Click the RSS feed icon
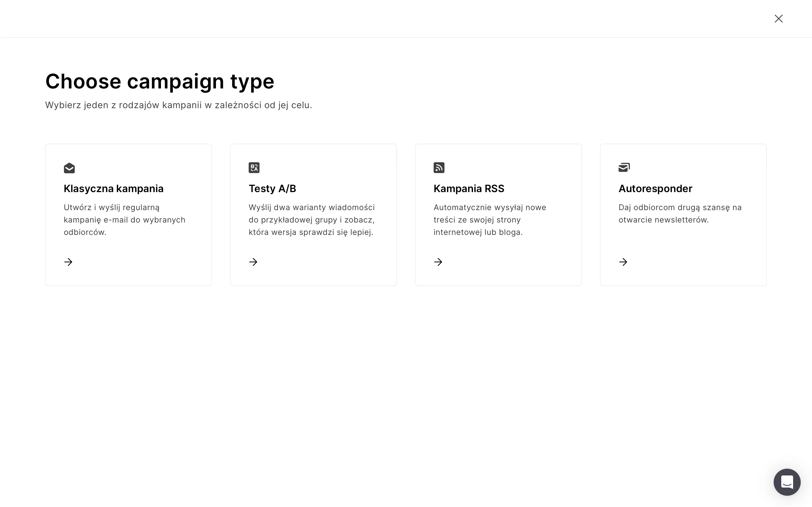Image resolution: width=812 pixels, height=507 pixels. point(439,168)
